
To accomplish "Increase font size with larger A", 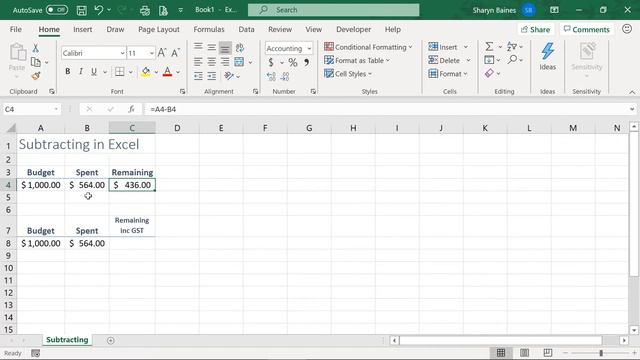I will pos(162,53).
